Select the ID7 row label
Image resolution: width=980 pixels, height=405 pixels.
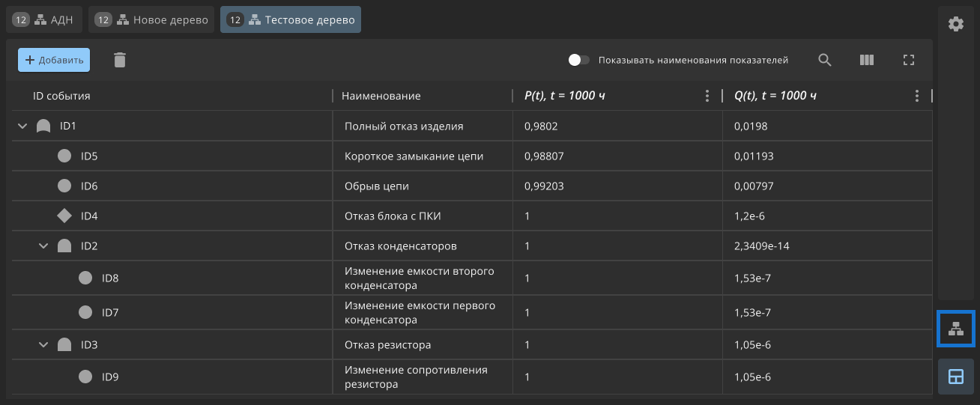(110, 312)
